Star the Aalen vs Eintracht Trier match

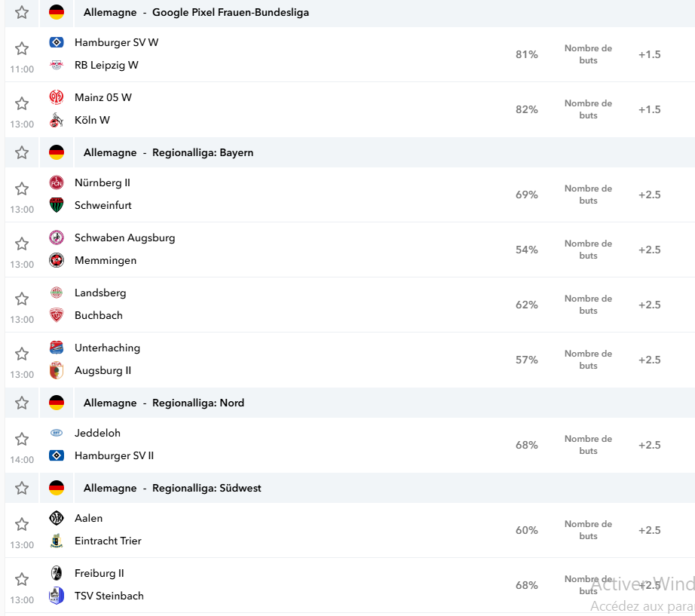click(x=22, y=524)
